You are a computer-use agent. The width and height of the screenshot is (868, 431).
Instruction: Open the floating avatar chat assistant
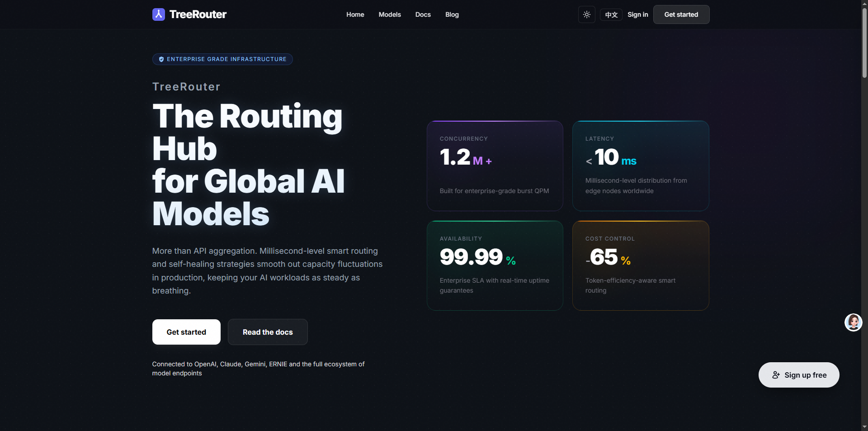(854, 322)
